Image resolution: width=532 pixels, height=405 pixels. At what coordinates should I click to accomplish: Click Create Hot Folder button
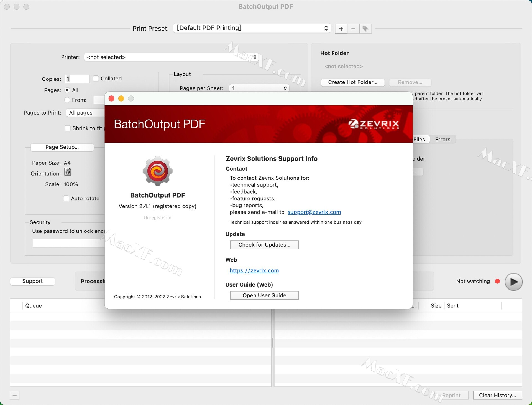[x=353, y=82]
